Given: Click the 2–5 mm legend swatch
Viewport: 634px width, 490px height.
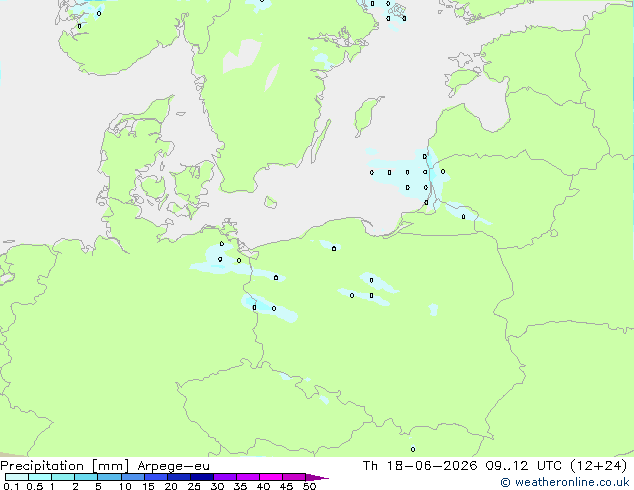Looking at the screenshot, I should click(86, 477).
